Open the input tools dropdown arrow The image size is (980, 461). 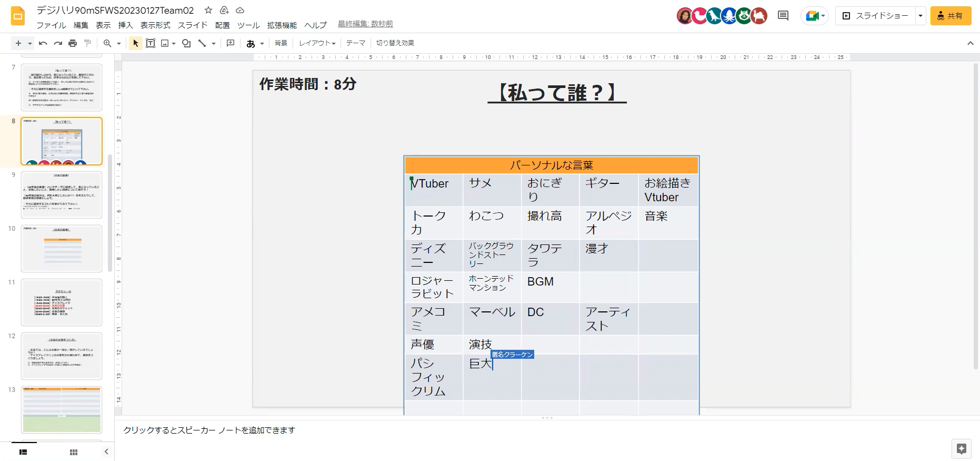coord(262,43)
